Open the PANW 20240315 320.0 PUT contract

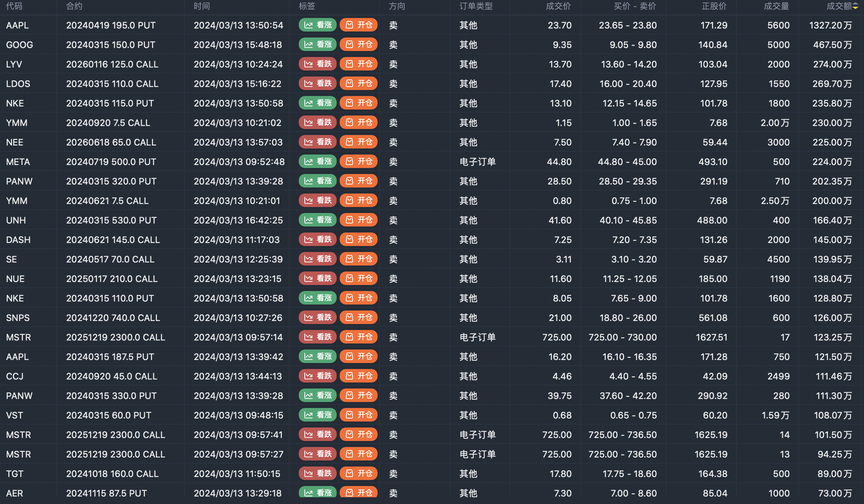point(111,181)
